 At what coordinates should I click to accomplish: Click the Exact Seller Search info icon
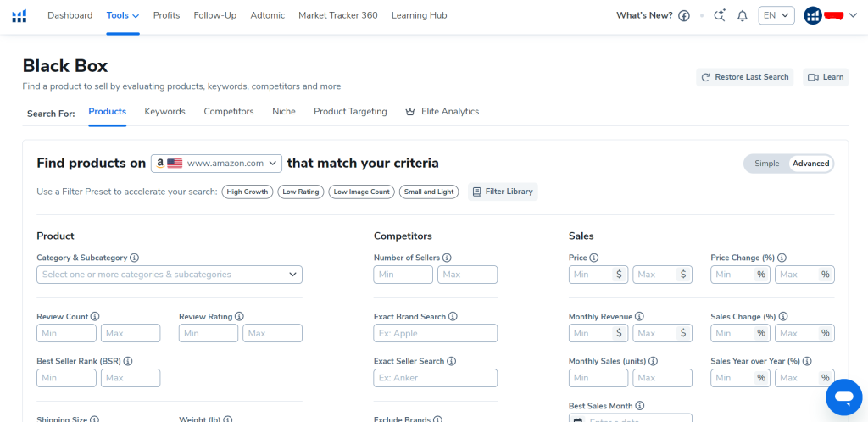pyautogui.click(x=451, y=361)
